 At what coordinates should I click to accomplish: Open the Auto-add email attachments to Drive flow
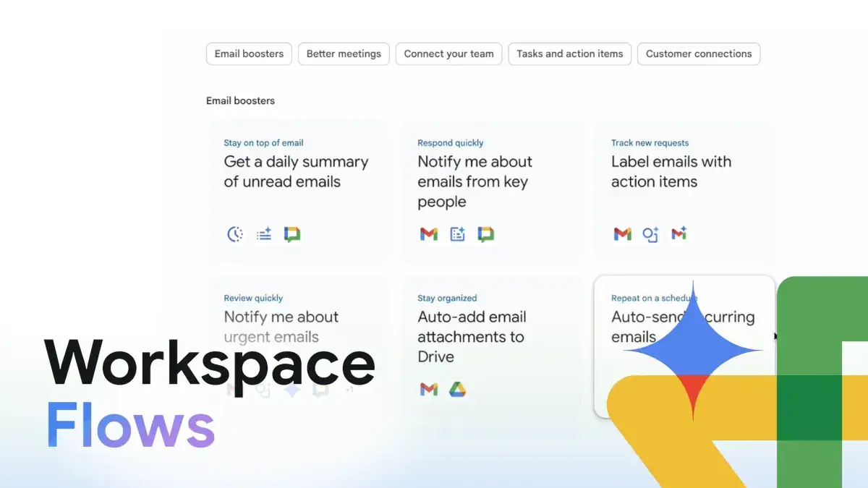pyautogui.click(x=477, y=336)
